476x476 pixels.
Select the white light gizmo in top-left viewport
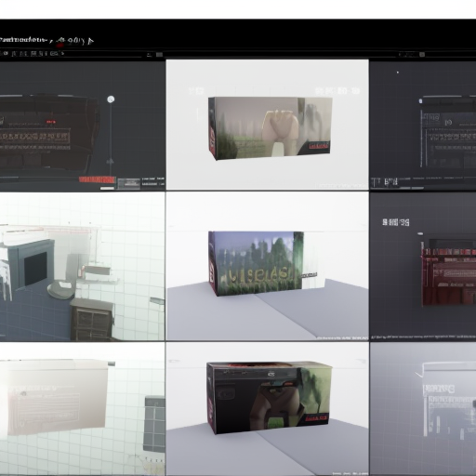tap(111, 99)
